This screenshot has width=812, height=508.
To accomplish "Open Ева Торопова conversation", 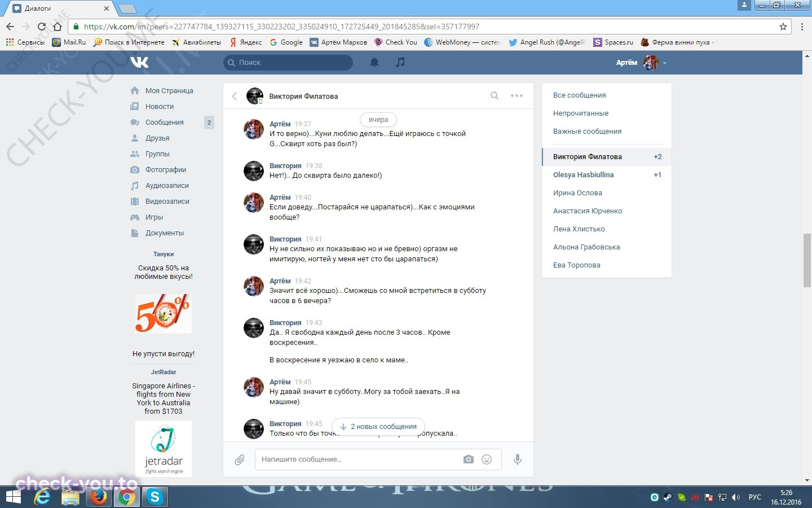I will (607, 265).
